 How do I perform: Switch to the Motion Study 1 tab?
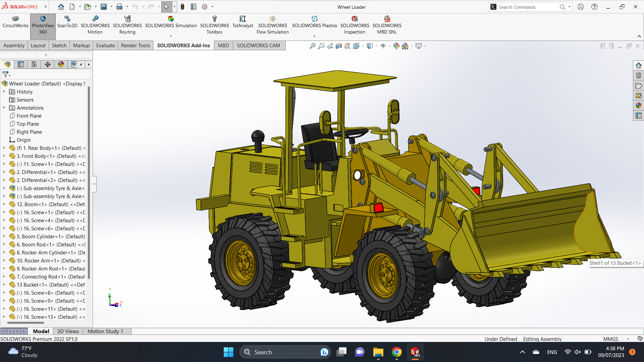click(105, 331)
